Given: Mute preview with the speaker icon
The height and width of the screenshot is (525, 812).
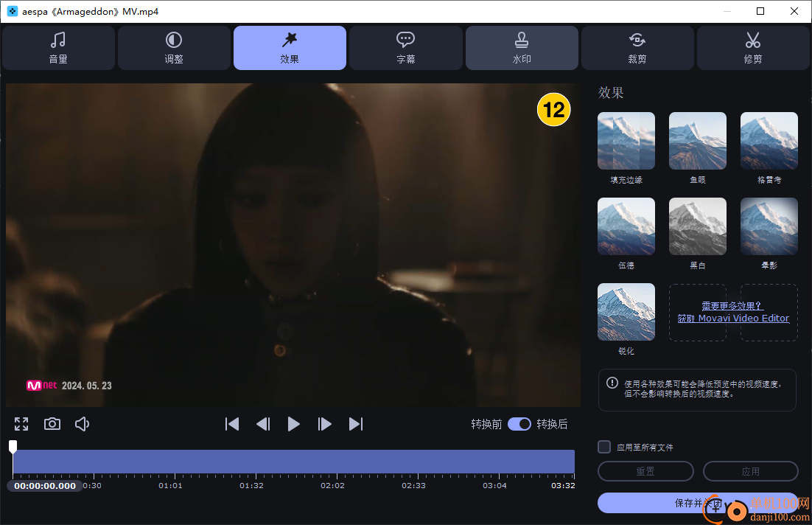Looking at the screenshot, I should (83, 424).
